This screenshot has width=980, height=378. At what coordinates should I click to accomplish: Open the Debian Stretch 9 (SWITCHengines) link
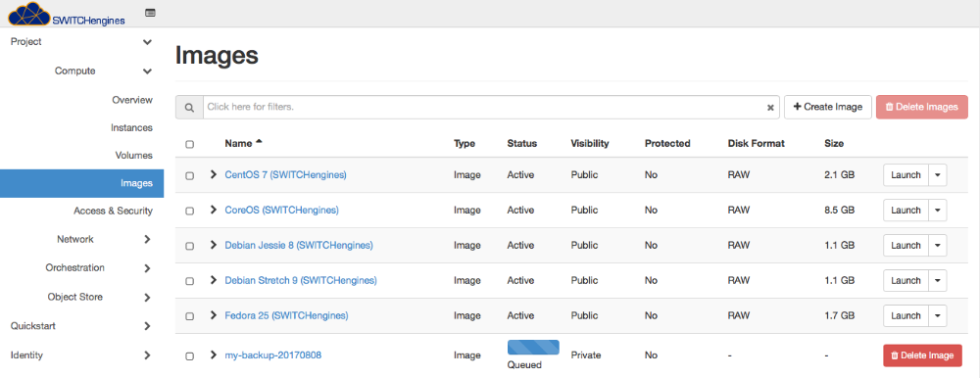[x=301, y=280]
